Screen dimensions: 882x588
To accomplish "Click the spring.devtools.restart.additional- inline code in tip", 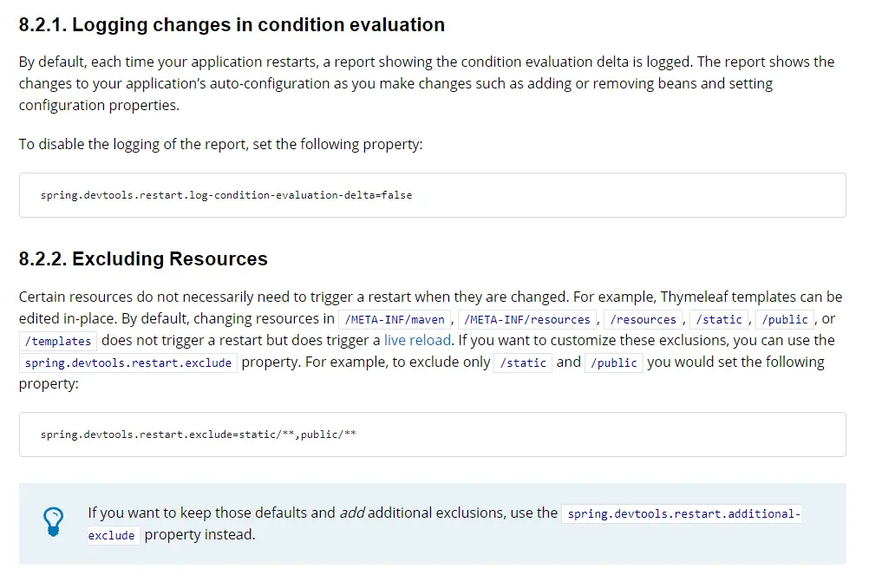I will pyautogui.click(x=683, y=513).
